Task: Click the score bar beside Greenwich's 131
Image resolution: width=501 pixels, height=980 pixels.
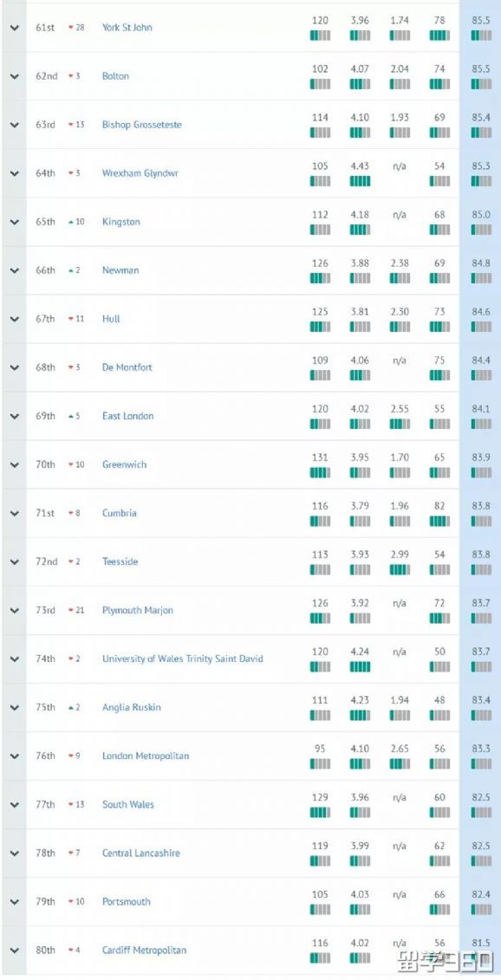Action: coord(321,472)
